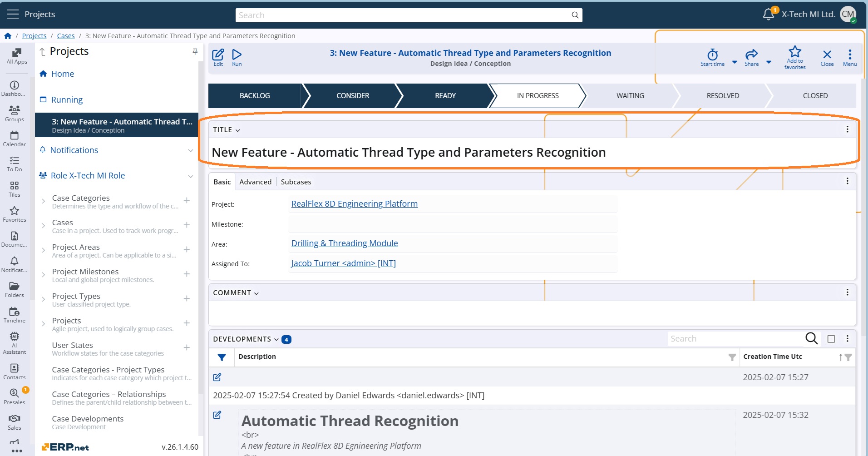Screen dimensions: 868x456
Task: Open Timeline in the sidebar
Action: click(x=15, y=315)
